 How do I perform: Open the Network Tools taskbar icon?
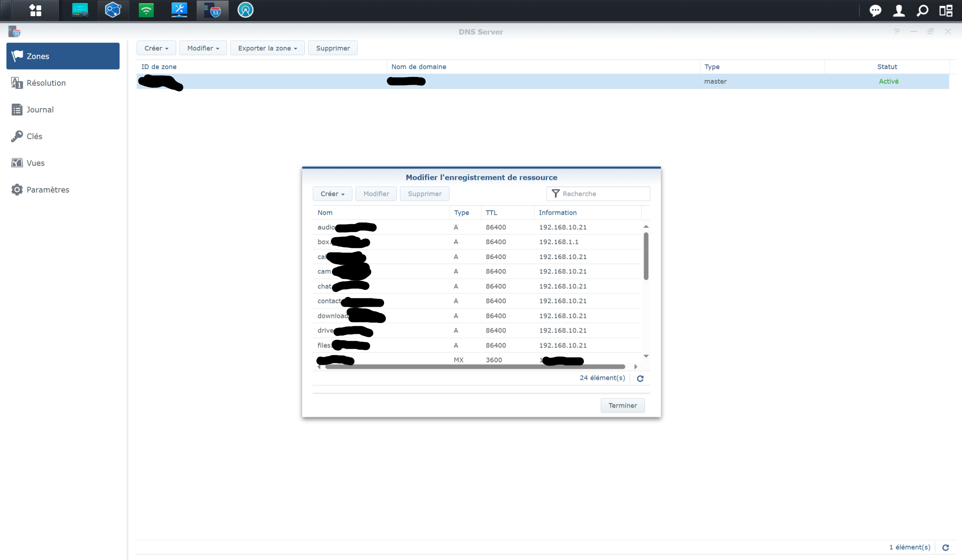tap(179, 10)
